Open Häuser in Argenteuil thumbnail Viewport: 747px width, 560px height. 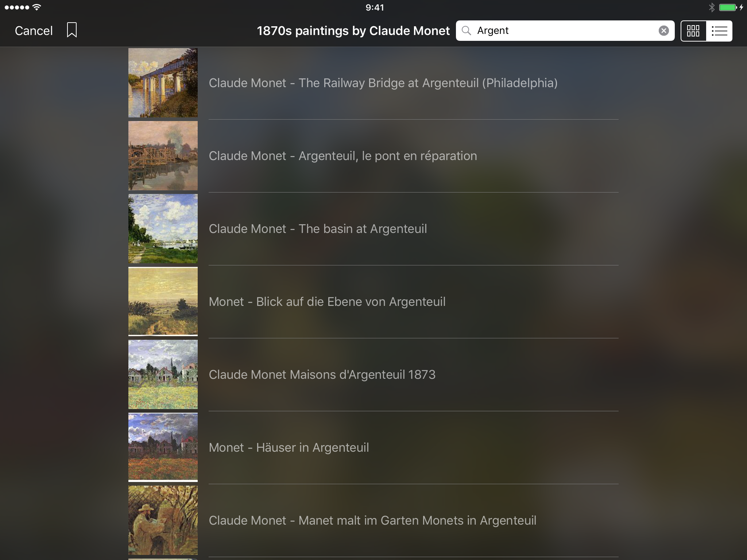163,447
